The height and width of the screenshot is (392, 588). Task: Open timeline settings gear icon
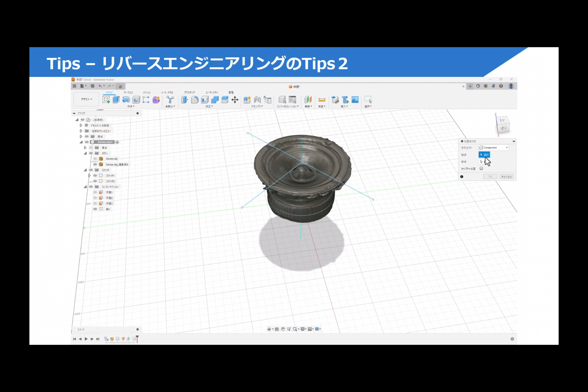tap(512, 339)
